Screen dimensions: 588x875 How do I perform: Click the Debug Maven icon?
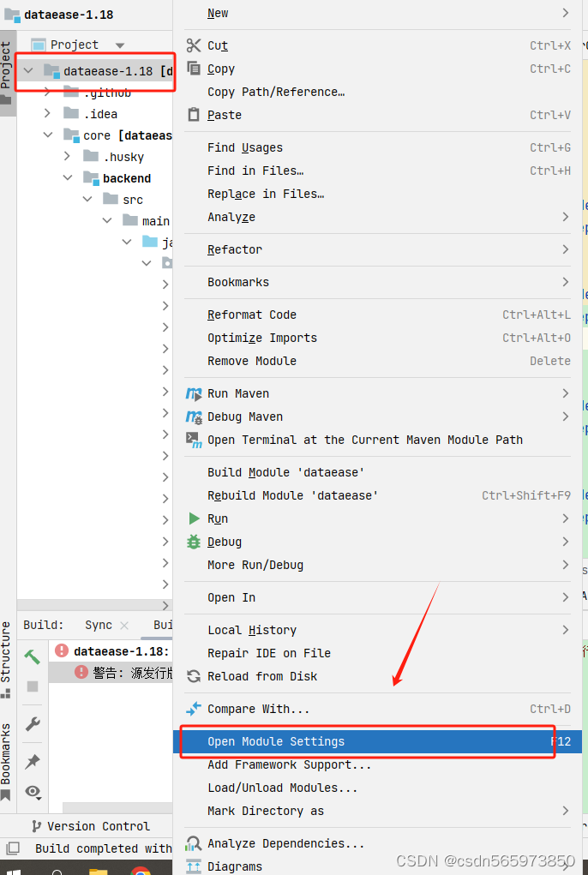pyautogui.click(x=194, y=417)
